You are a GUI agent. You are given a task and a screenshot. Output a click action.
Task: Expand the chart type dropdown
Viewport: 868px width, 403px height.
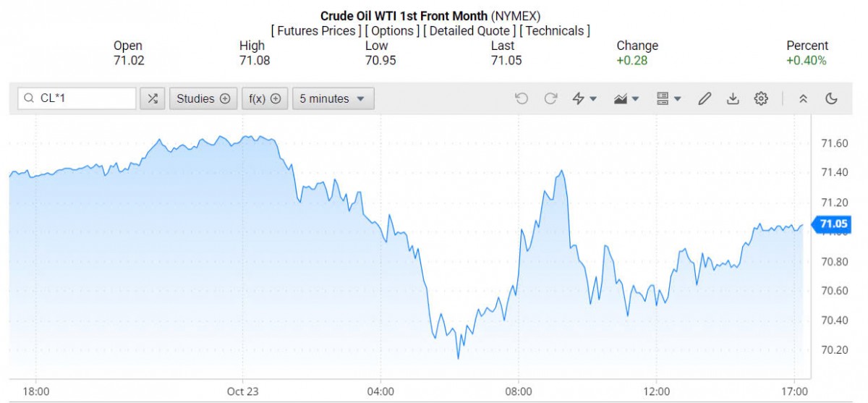click(x=626, y=99)
